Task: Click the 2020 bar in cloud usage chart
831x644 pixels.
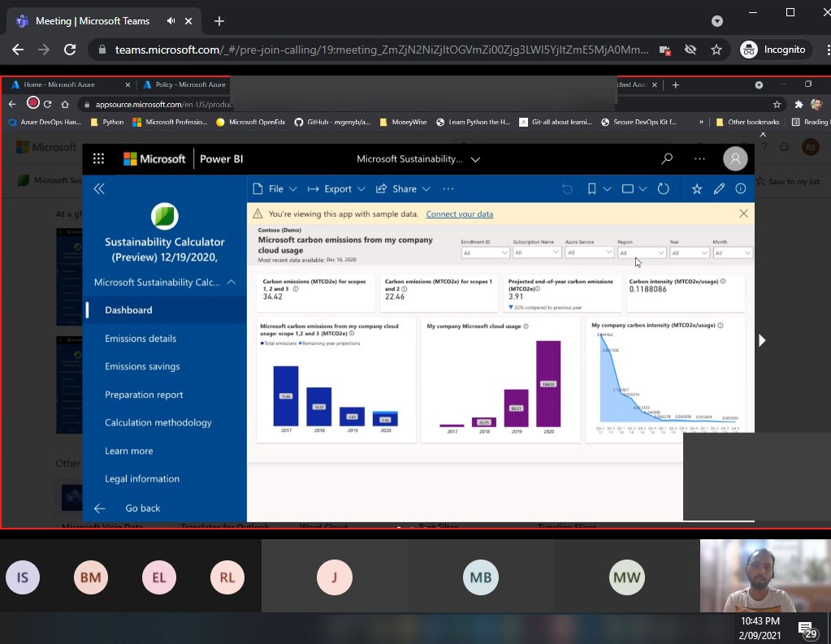Action: [x=548, y=384]
